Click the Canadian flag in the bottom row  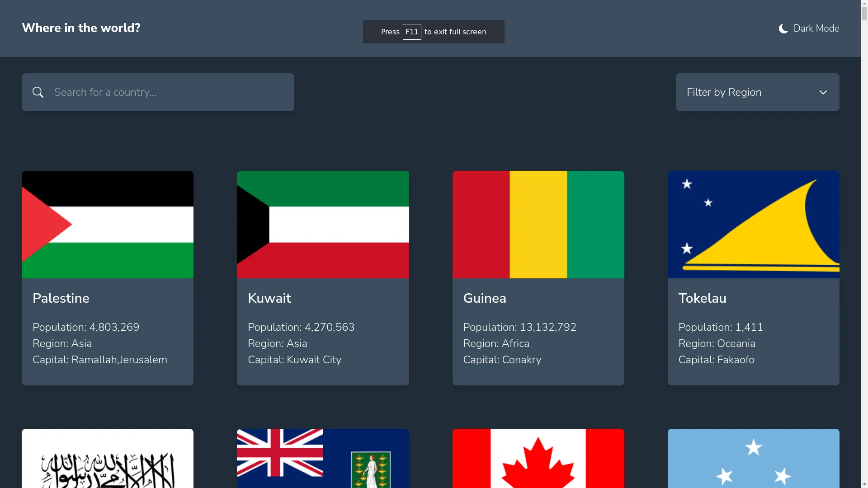tap(538, 458)
